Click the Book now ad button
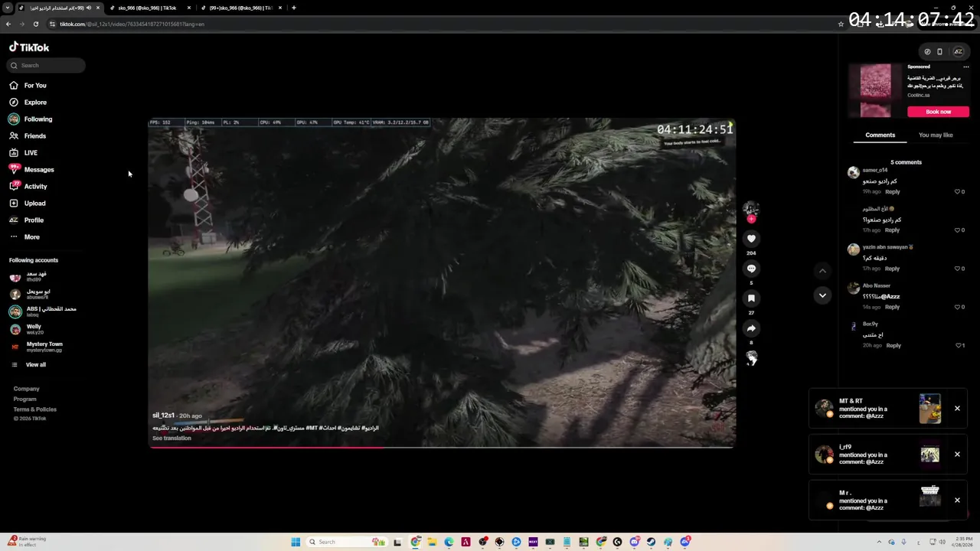Viewport: 980px width, 551px height. [938, 112]
